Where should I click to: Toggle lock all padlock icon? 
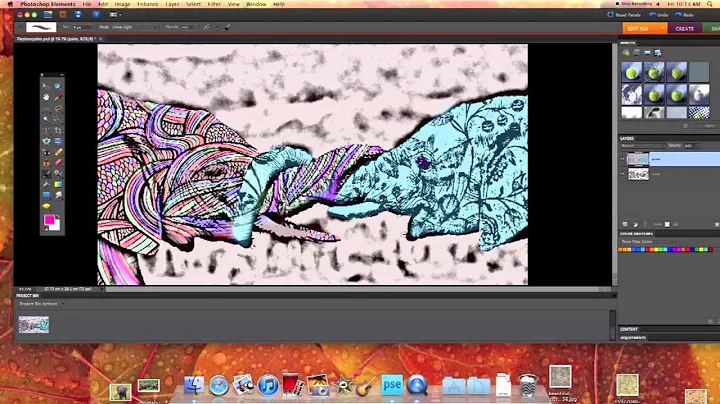coord(675,224)
